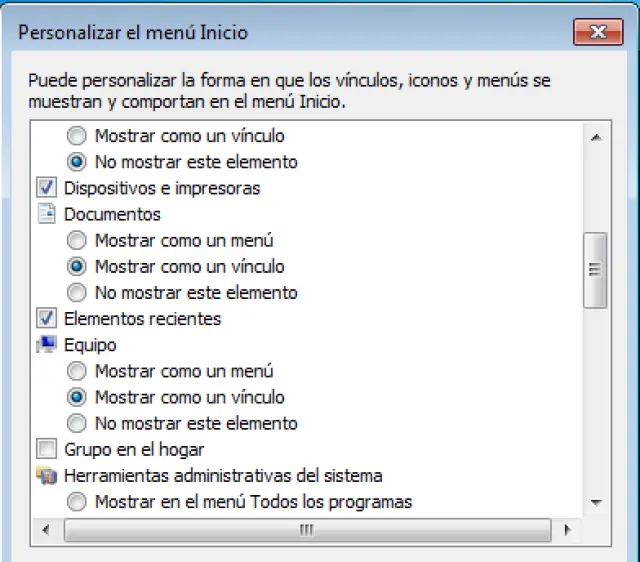This screenshot has height=562, width=640.
Task: Click the Herramientas administrativas del sistema icon
Action: [46, 476]
